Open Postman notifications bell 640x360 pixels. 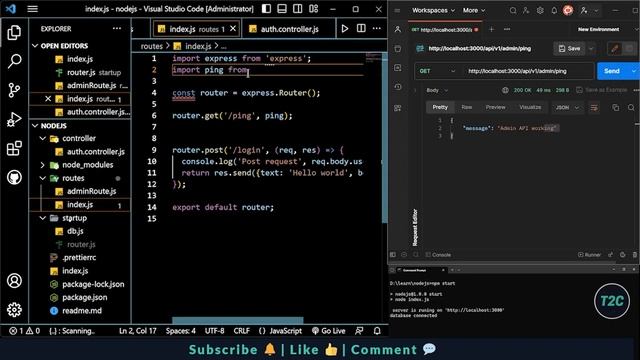(x=554, y=11)
